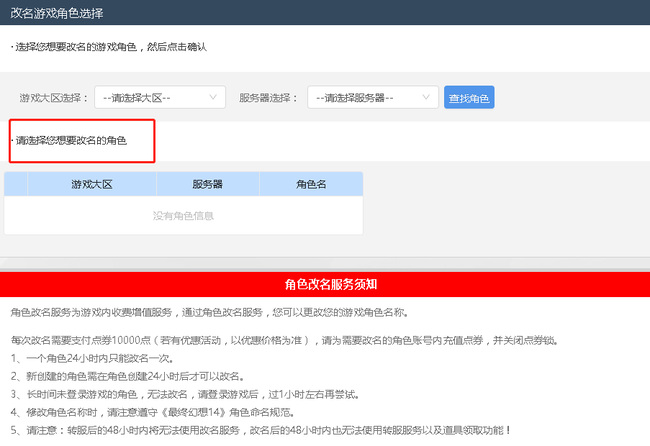Click the empty first column header cell
This screenshot has height=446, width=650.
click(x=16, y=185)
